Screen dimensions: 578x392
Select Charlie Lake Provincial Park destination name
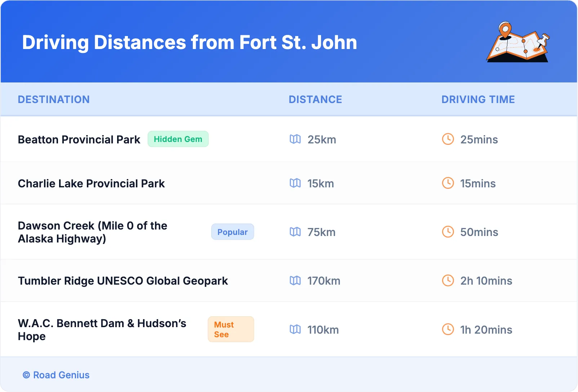(91, 183)
